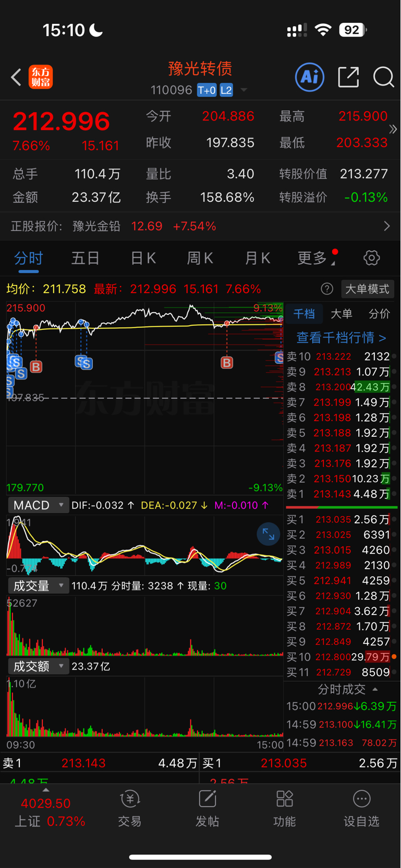Click the 买4 212.989 order row
Viewport: 401px width, 868px height.
click(342, 565)
